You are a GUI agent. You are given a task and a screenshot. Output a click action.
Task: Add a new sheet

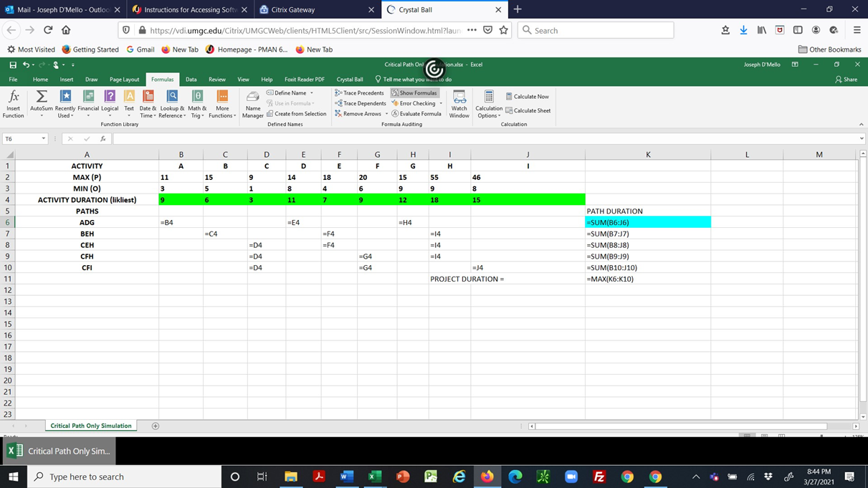[x=156, y=426]
